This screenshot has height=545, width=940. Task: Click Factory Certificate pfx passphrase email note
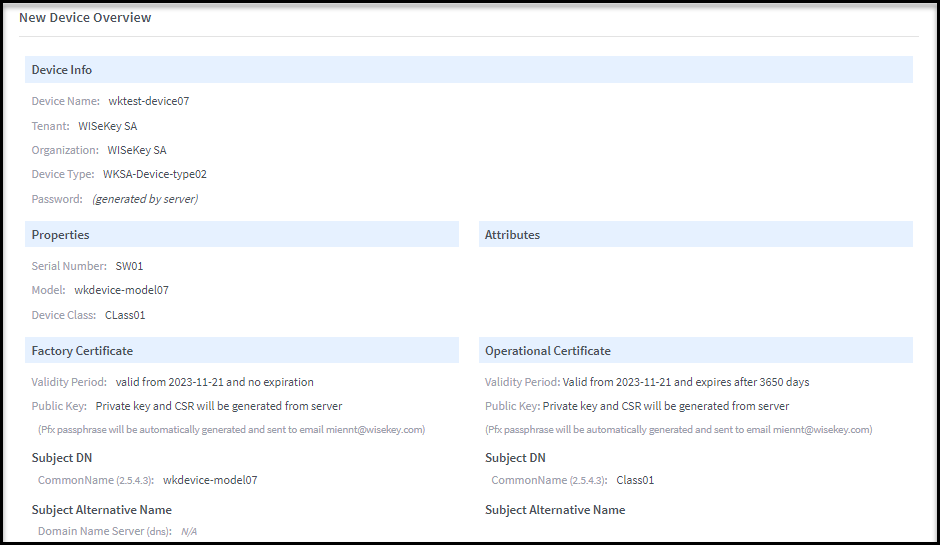[231, 430]
